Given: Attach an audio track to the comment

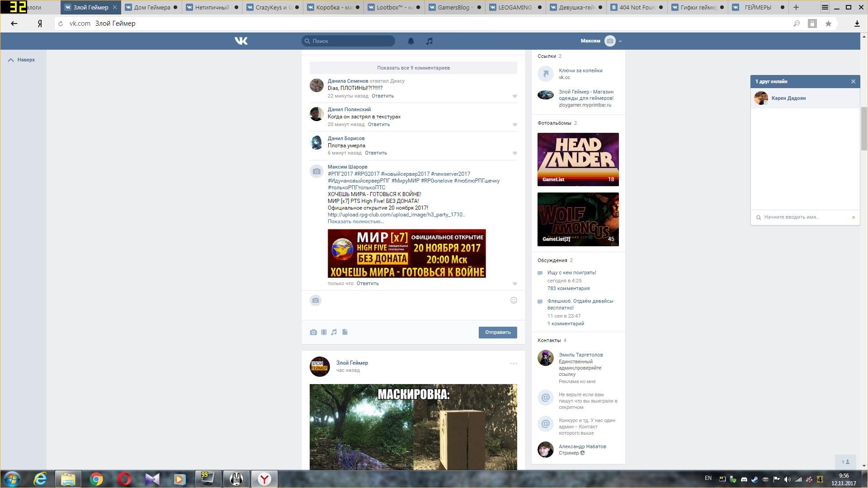Looking at the screenshot, I should (334, 332).
